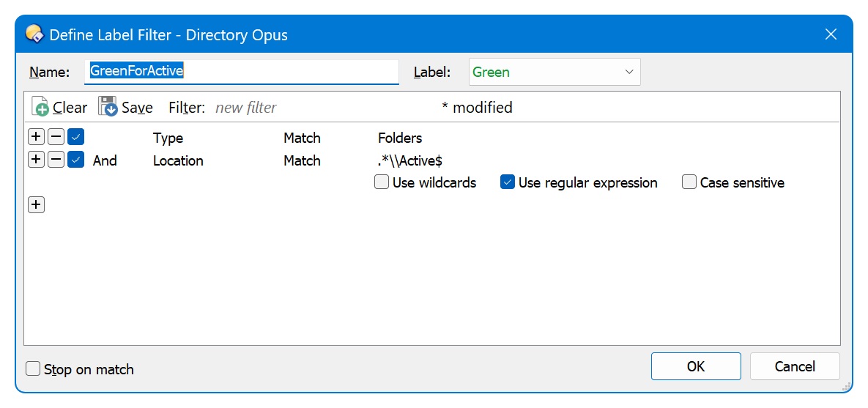Disable the Type clause checkbox
The width and height of the screenshot is (868, 408).
(x=76, y=137)
